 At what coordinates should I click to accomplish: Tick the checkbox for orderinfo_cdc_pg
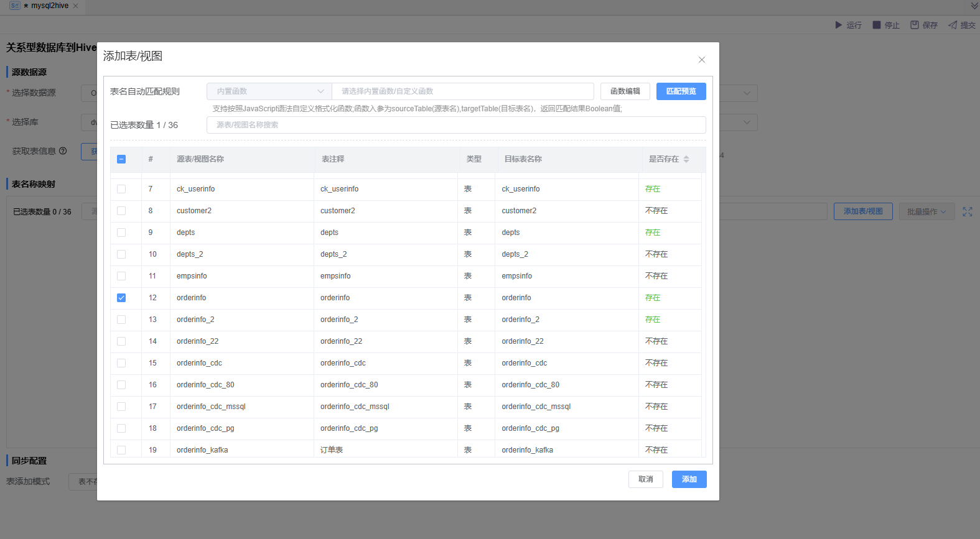[x=121, y=428]
